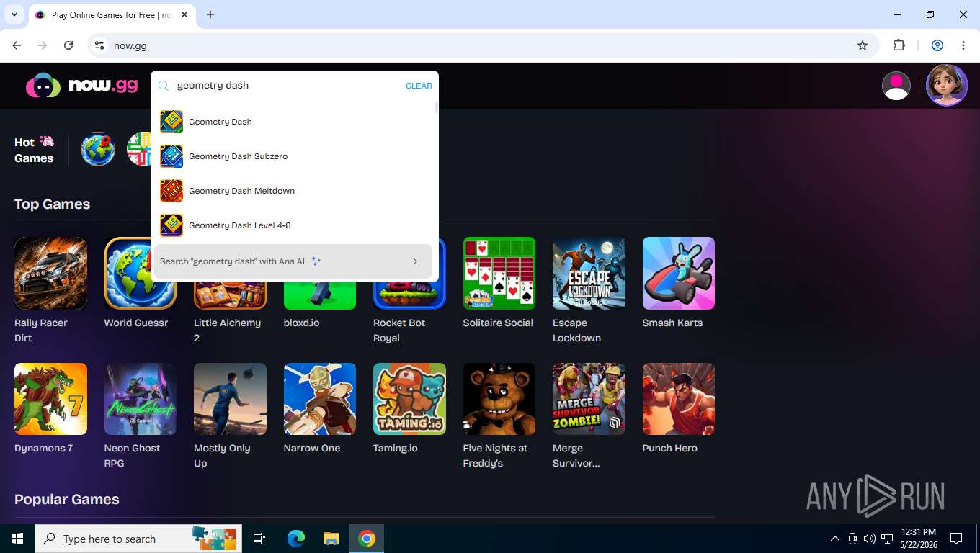Open Taming.io game thumbnail
980x553 pixels.
[409, 399]
